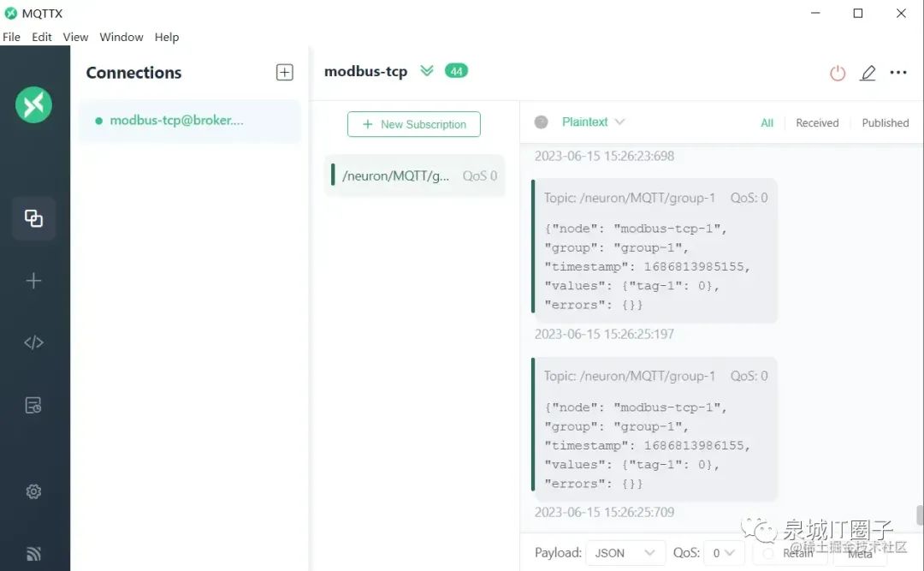The width and height of the screenshot is (924, 571).
Task: Open the Edit menu
Action: 41,37
